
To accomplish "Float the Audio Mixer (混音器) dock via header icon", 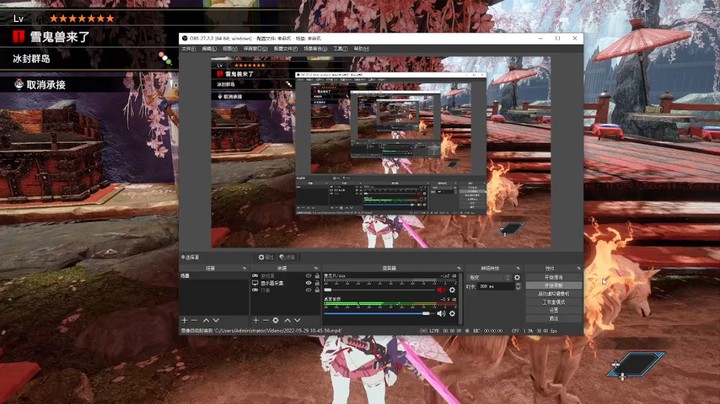I will pyautogui.click(x=459, y=268).
